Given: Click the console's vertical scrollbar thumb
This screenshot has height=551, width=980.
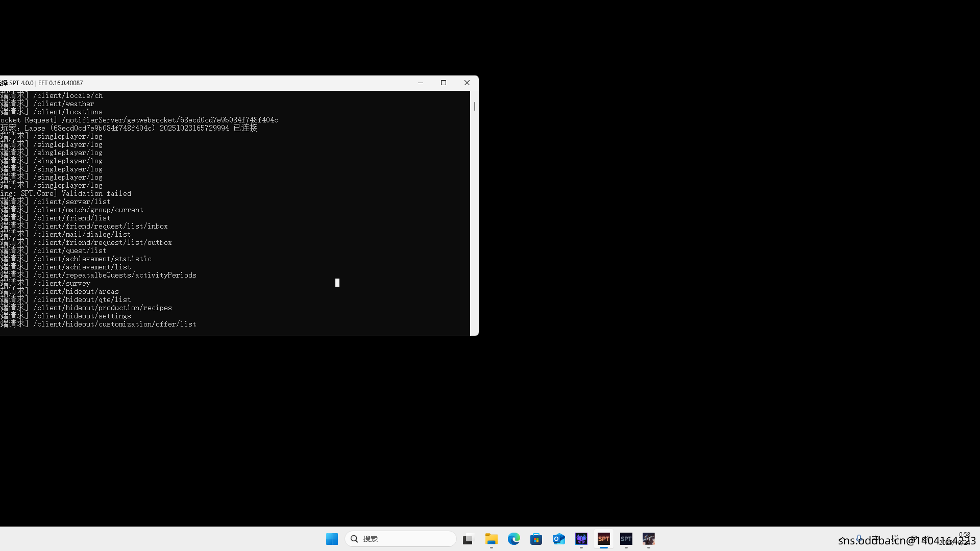Looking at the screenshot, I should 474,106.
